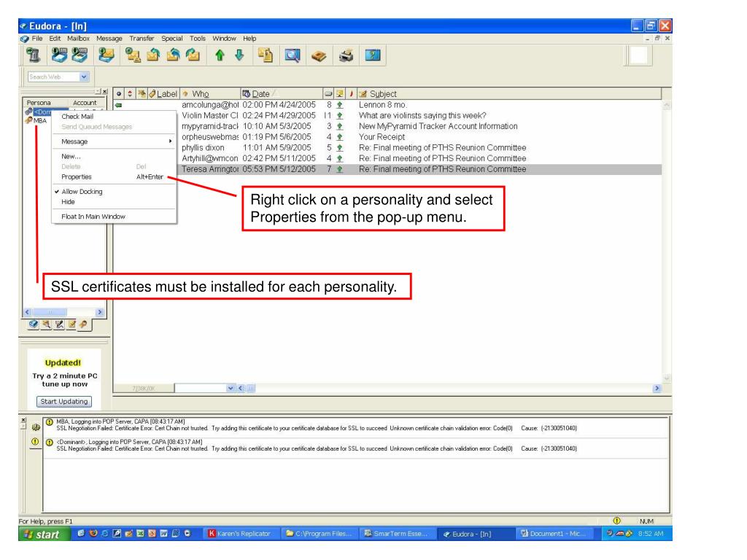Switch to Document1 - Mic... taskbar button

click(x=554, y=534)
